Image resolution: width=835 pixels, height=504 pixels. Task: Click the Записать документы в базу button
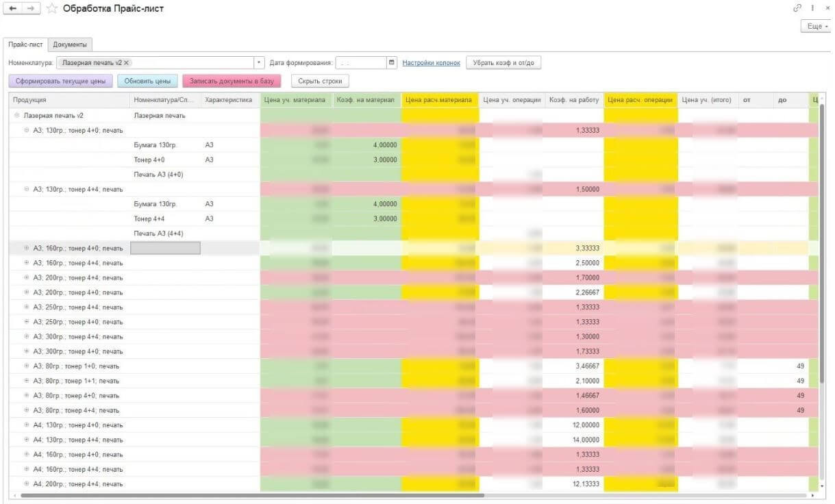coord(232,81)
